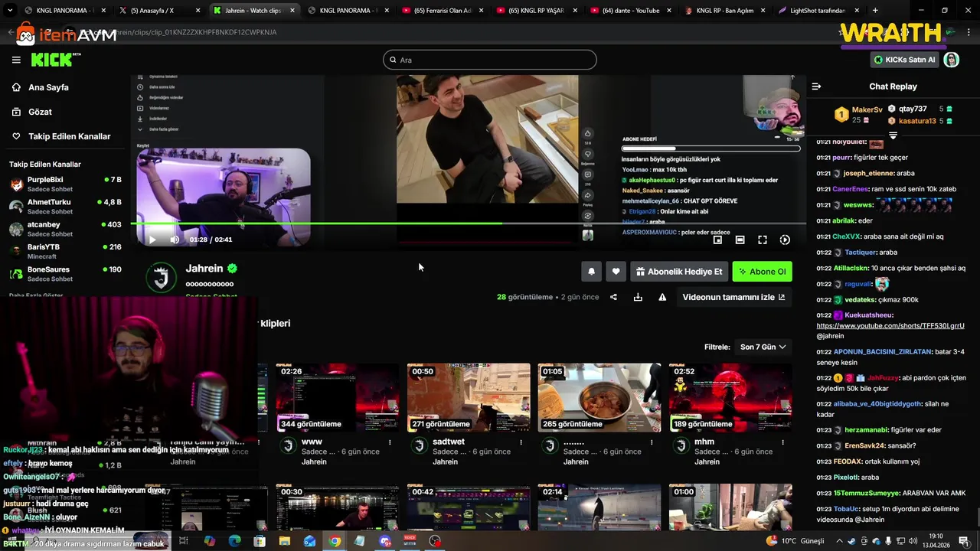Open the PurpleBixi channel
The width and height of the screenshot is (980, 551).
[65, 184]
